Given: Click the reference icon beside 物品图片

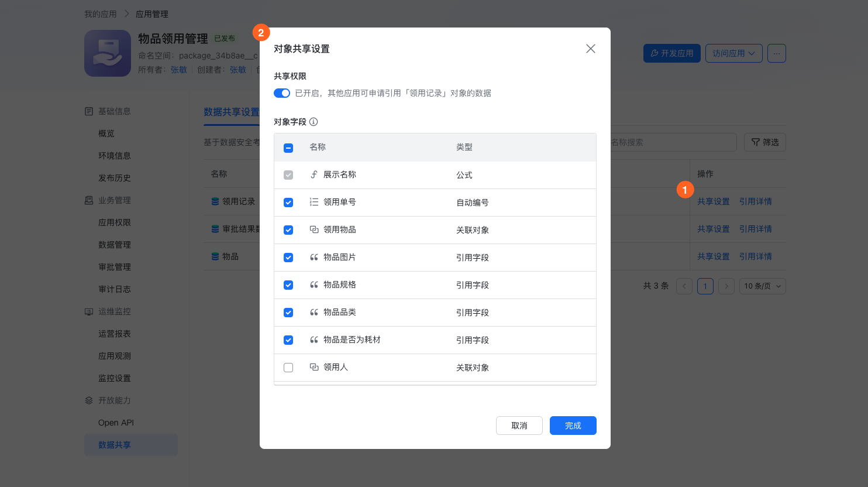Looking at the screenshot, I should pos(314,257).
